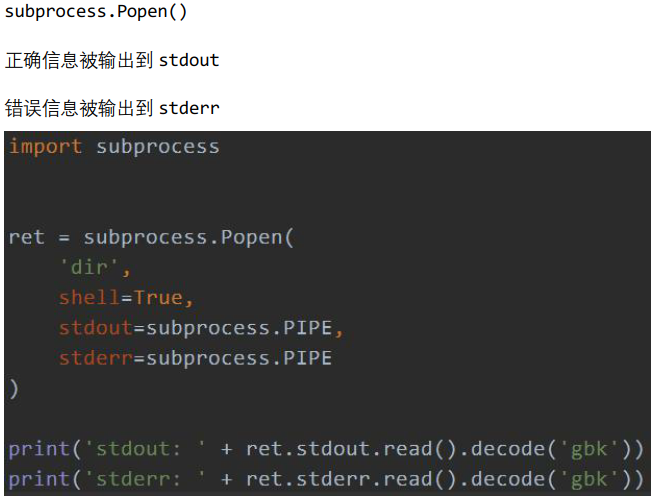Click the True value after shell=

point(158,298)
